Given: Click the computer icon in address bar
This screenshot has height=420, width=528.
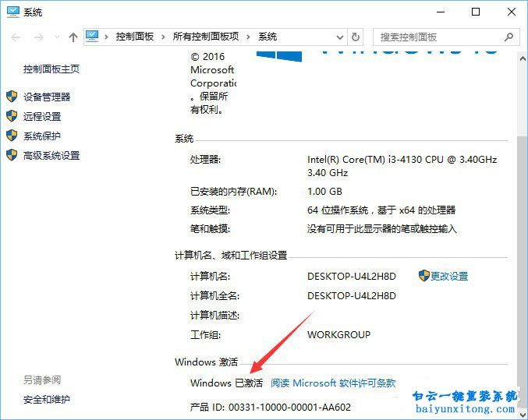Looking at the screenshot, I should pyautogui.click(x=92, y=37).
